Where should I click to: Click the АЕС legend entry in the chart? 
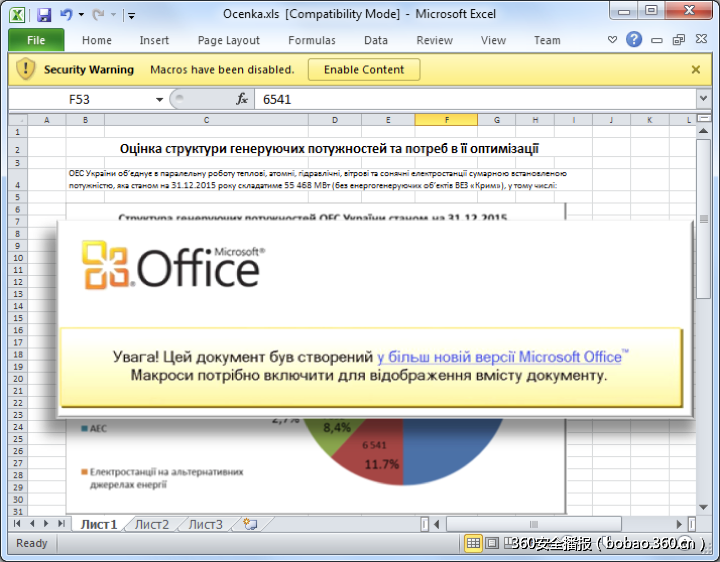point(94,428)
